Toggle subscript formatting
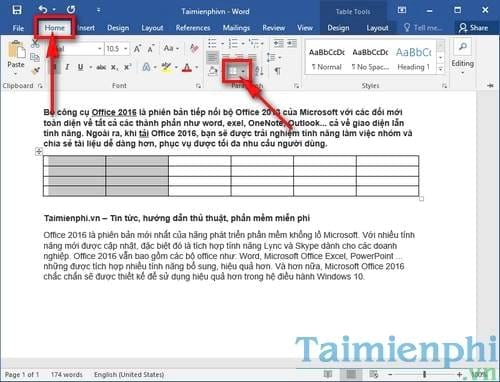The width and height of the screenshot is (500, 382). point(114,68)
